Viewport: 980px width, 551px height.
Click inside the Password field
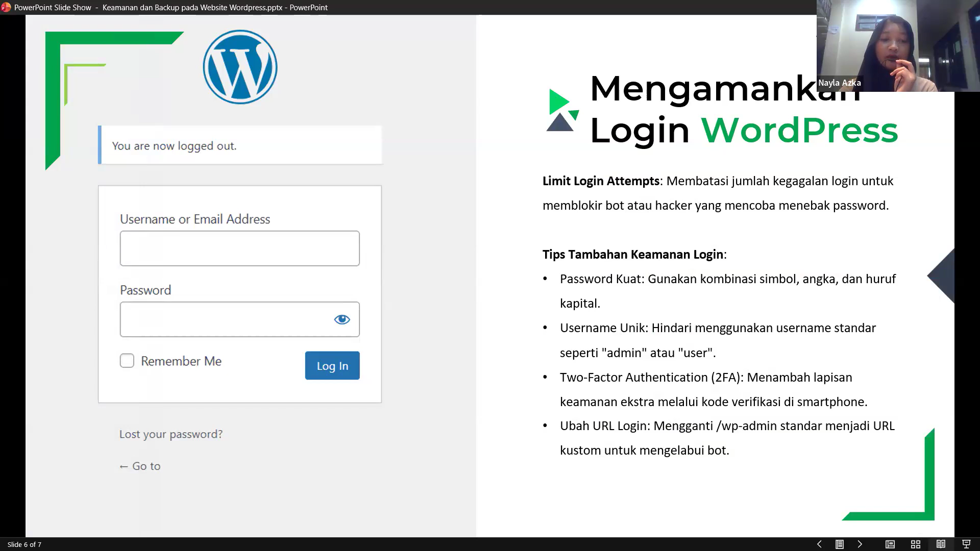[225, 319]
